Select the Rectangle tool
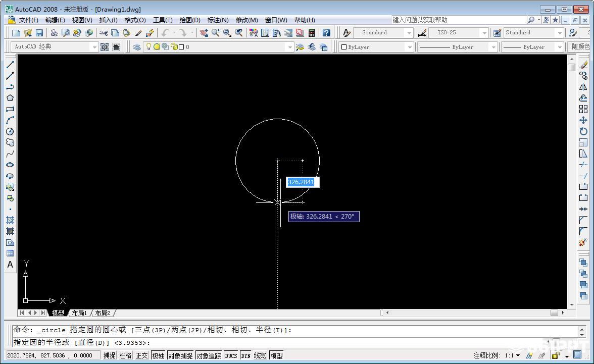Image resolution: width=594 pixels, height=364 pixels. (10, 109)
